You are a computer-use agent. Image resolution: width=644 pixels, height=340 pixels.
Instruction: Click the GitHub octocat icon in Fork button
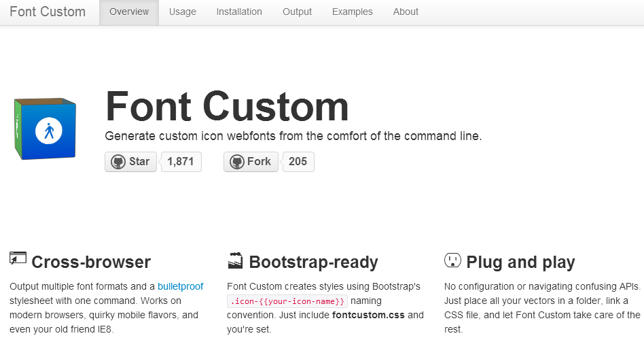coord(237,162)
